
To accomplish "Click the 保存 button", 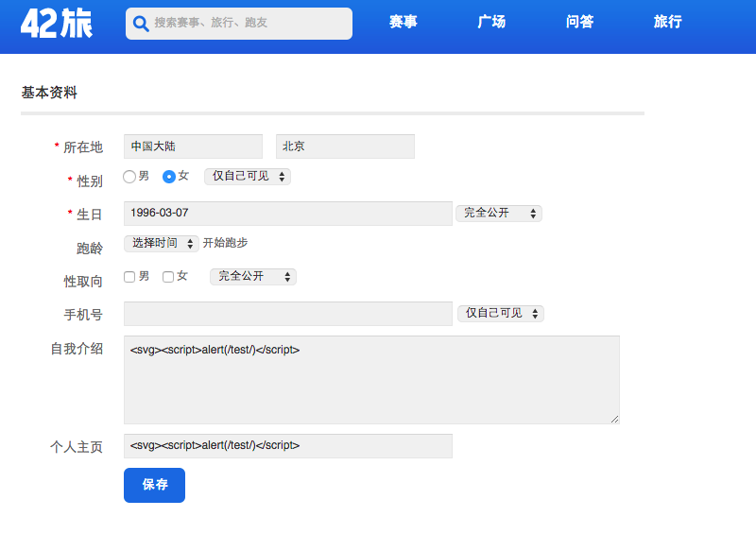I will pos(154,485).
